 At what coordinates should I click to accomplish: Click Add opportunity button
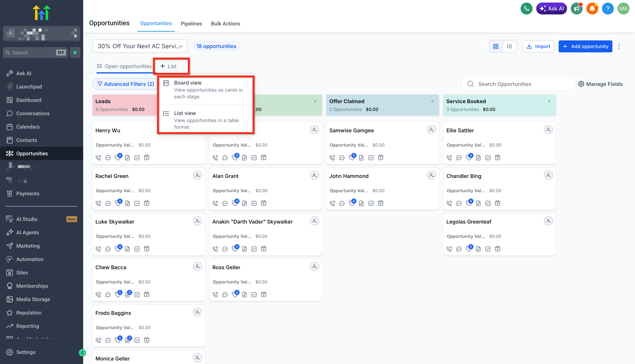coord(585,47)
